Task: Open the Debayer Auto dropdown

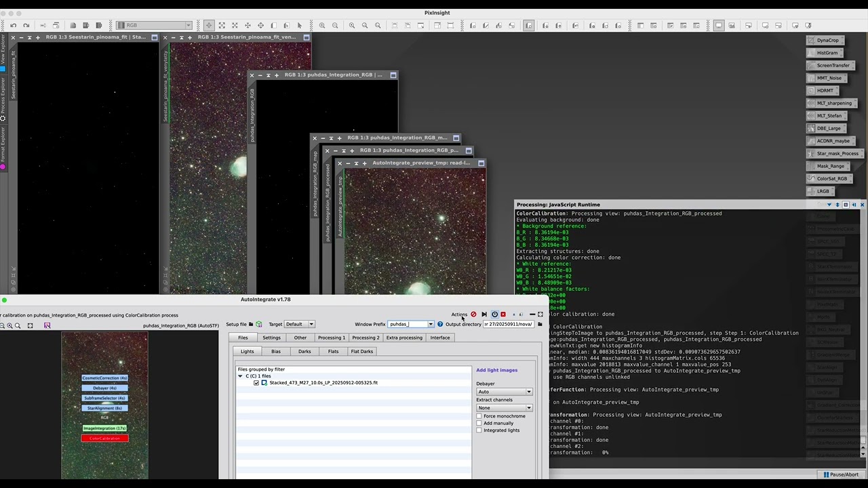Action: [505, 392]
